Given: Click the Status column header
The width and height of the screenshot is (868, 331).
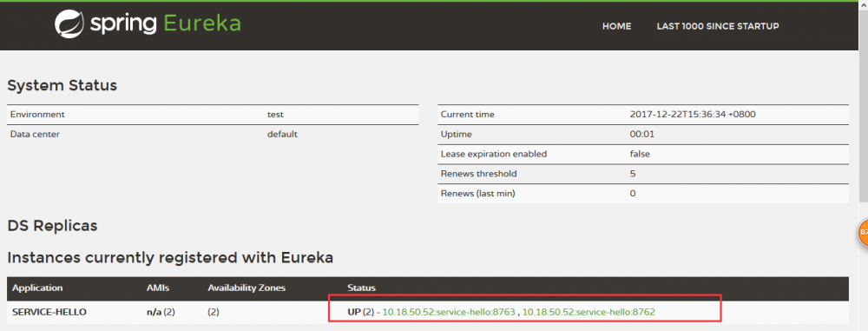Looking at the screenshot, I should [x=361, y=288].
